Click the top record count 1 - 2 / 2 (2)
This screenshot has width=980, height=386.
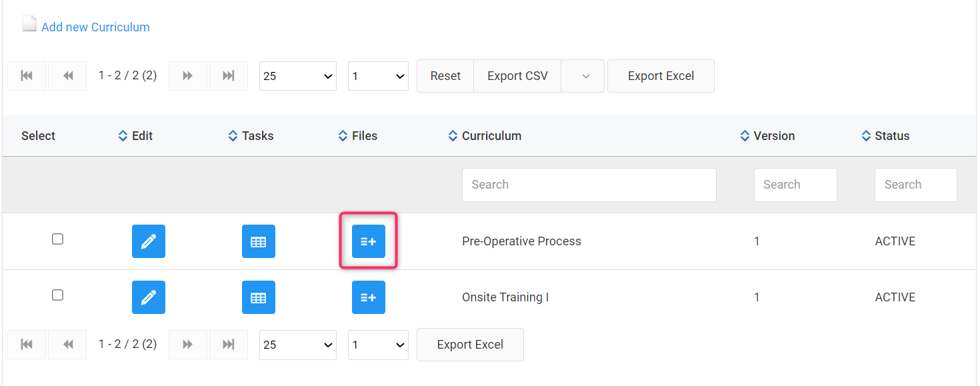point(127,75)
